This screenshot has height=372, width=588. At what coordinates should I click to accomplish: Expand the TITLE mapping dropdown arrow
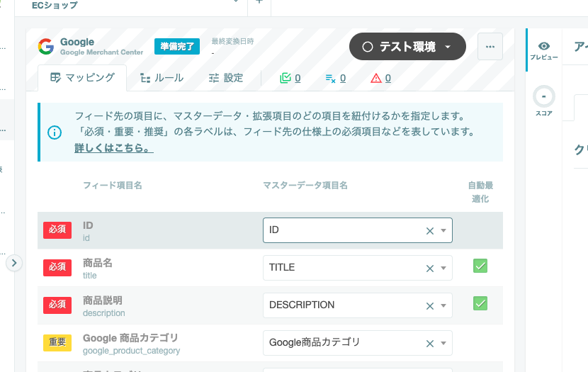(x=443, y=268)
